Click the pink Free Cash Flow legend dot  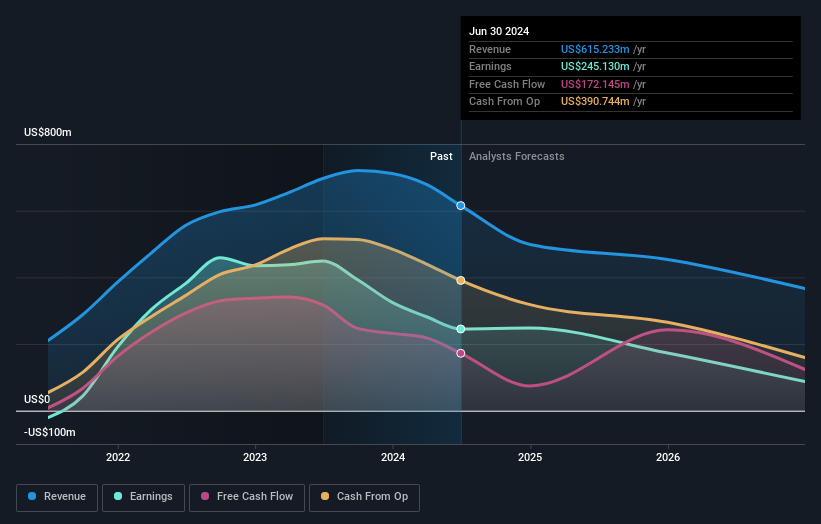click(205, 496)
